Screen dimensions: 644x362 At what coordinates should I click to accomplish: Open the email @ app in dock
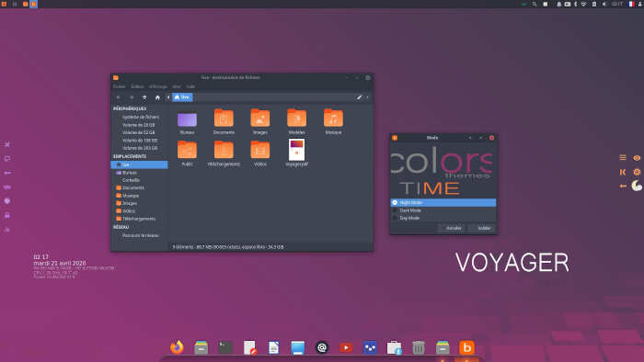point(322,347)
